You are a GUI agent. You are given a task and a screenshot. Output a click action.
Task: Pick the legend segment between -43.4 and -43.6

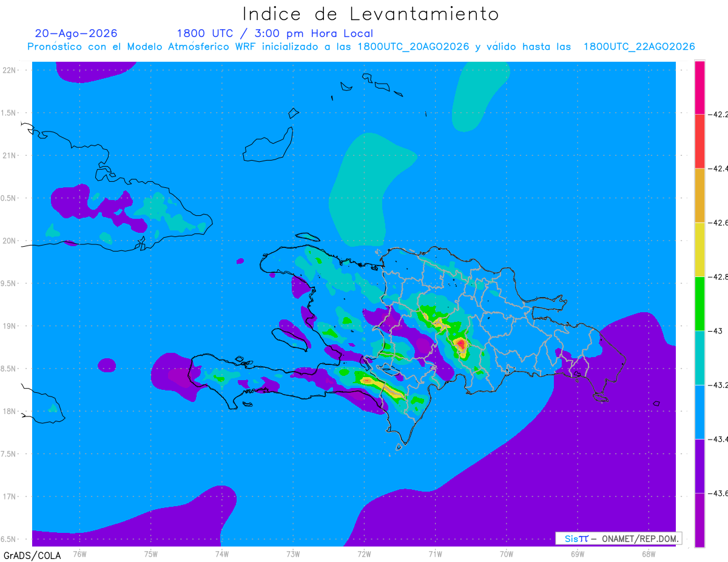pos(699,466)
